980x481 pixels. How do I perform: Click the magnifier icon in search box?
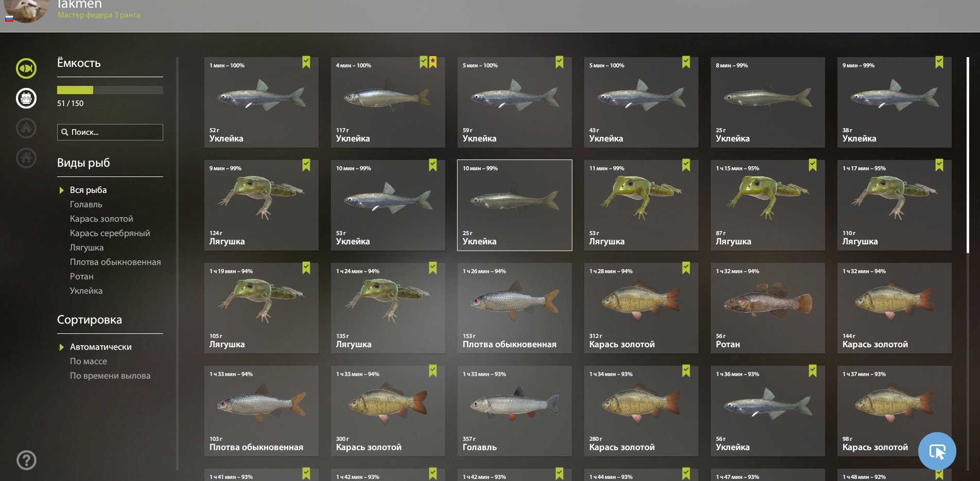(65, 132)
